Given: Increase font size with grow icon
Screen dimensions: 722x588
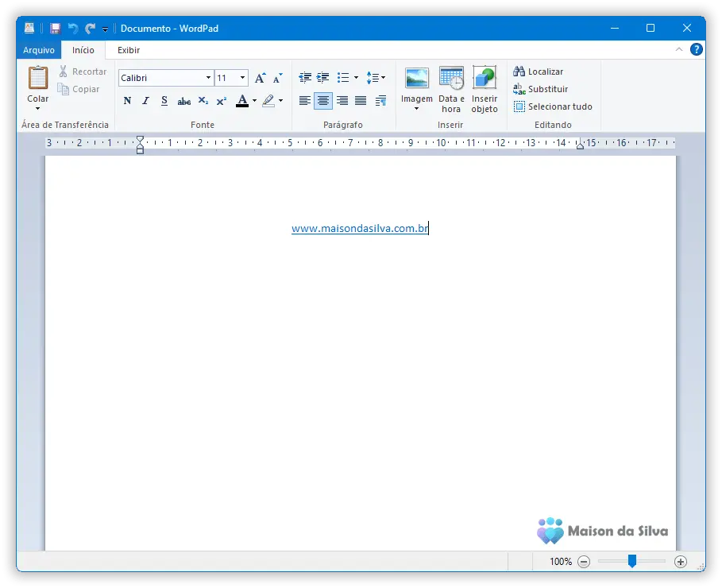Looking at the screenshot, I should click(260, 78).
